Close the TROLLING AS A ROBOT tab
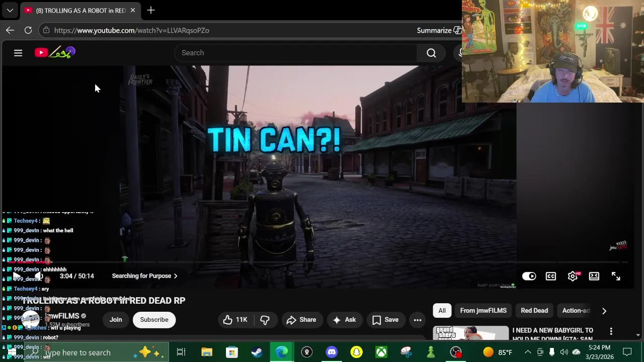The image size is (644, 362). point(133,10)
